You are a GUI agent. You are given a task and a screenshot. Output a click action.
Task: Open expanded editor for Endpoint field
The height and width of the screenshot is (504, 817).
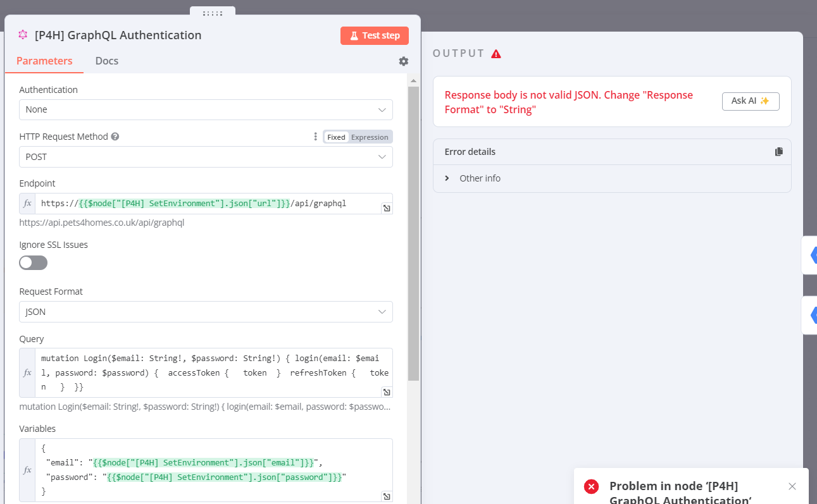click(387, 208)
